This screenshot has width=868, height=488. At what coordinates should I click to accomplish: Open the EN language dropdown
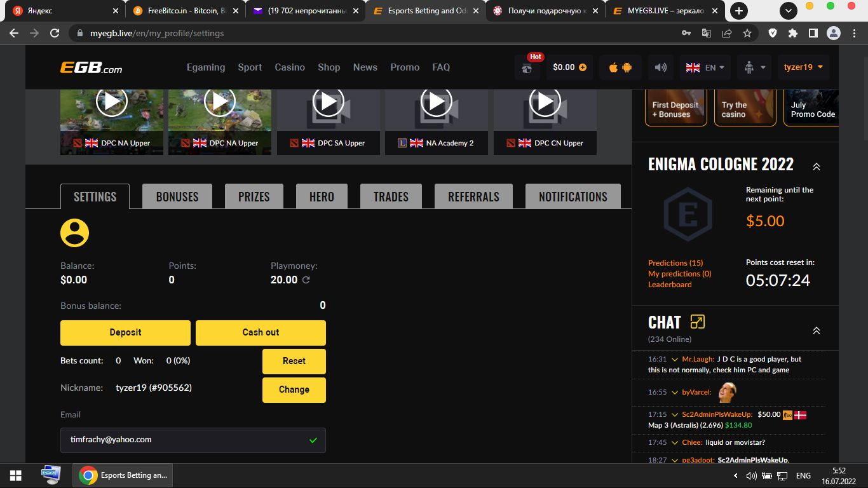coord(705,67)
